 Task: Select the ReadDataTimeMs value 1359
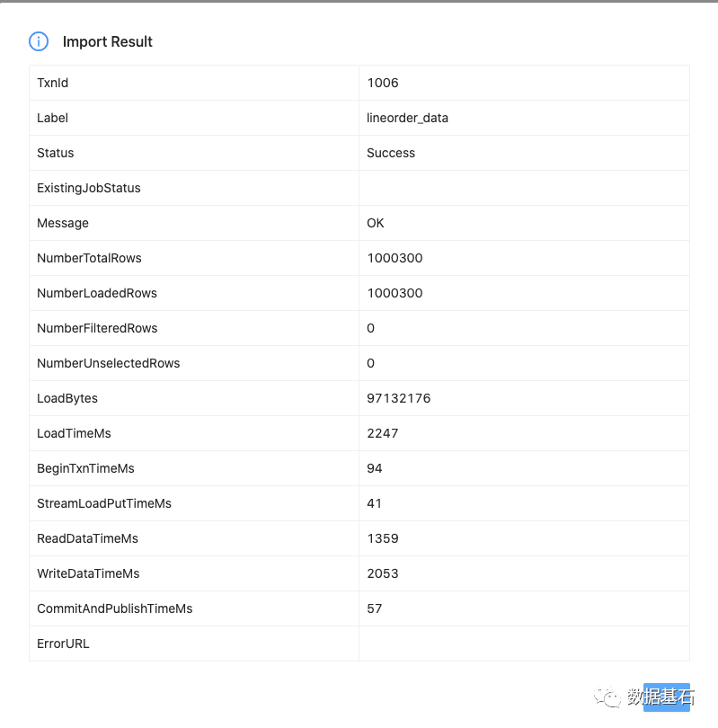pos(383,538)
